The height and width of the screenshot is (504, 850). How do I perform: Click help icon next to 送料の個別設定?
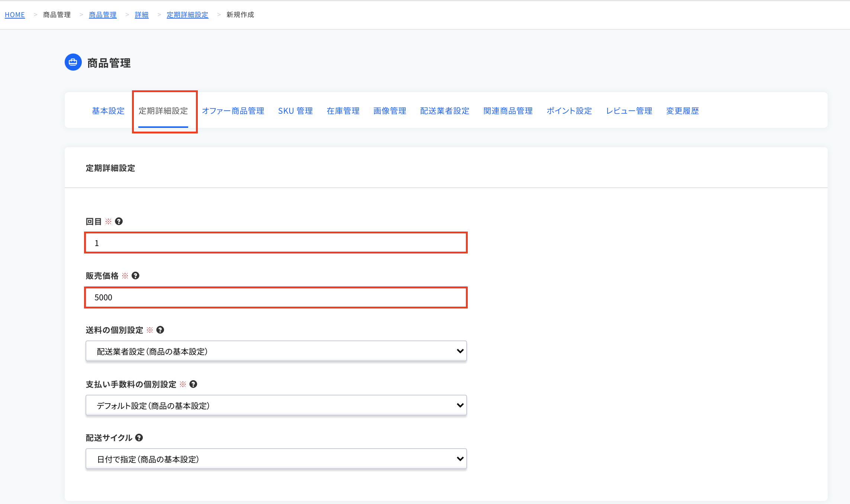pos(160,330)
